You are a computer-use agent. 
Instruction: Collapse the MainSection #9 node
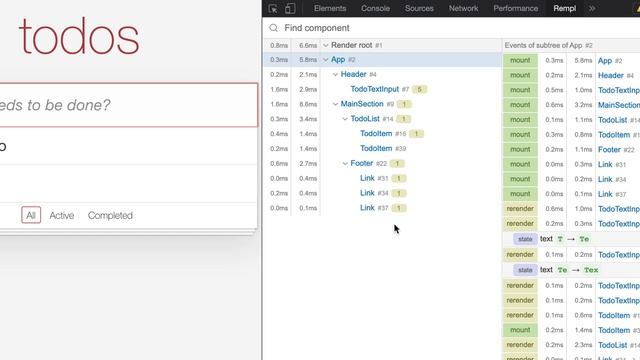coord(336,104)
